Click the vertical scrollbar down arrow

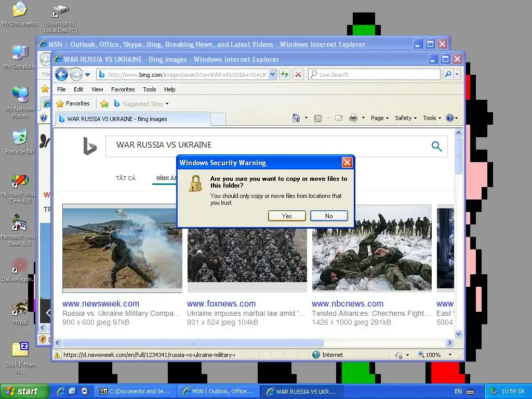[x=458, y=334]
